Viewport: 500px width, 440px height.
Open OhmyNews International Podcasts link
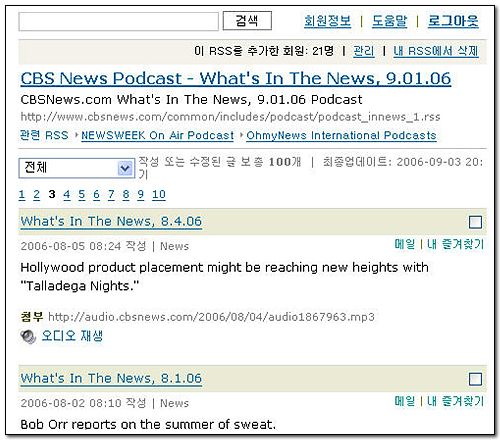[341, 135]
